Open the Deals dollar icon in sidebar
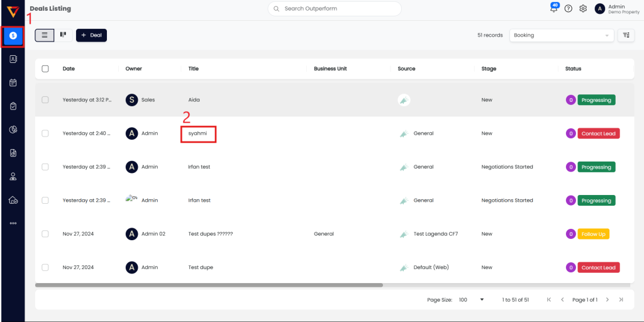 coord(13,36)
